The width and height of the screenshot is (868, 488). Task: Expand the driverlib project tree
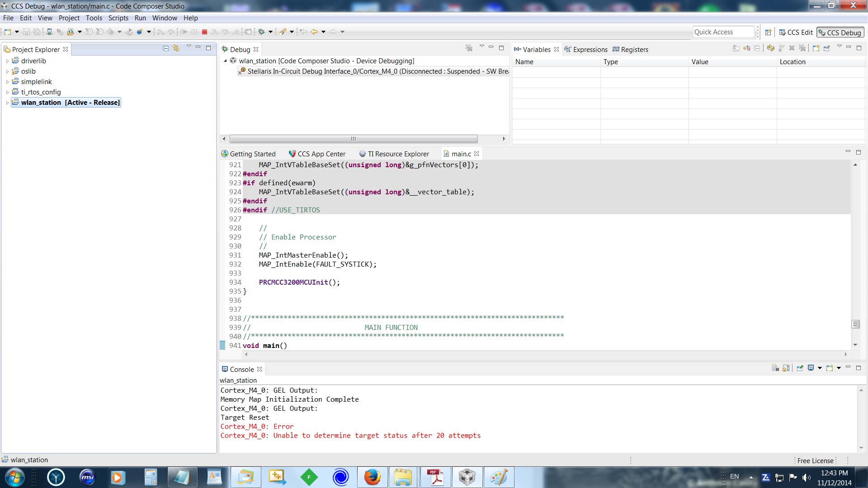tap(7, 61)
